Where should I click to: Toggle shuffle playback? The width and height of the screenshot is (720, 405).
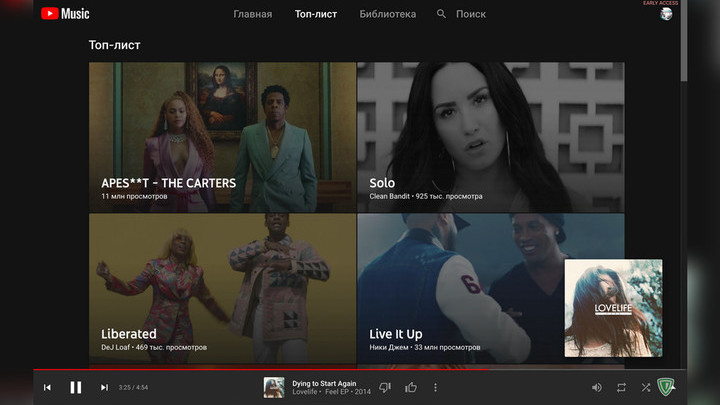pos(646,388)
